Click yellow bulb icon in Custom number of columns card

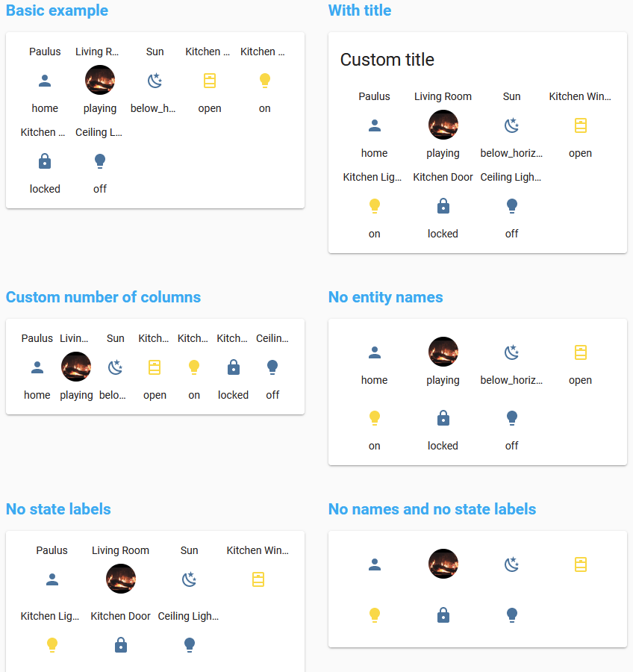click(194, 367)
